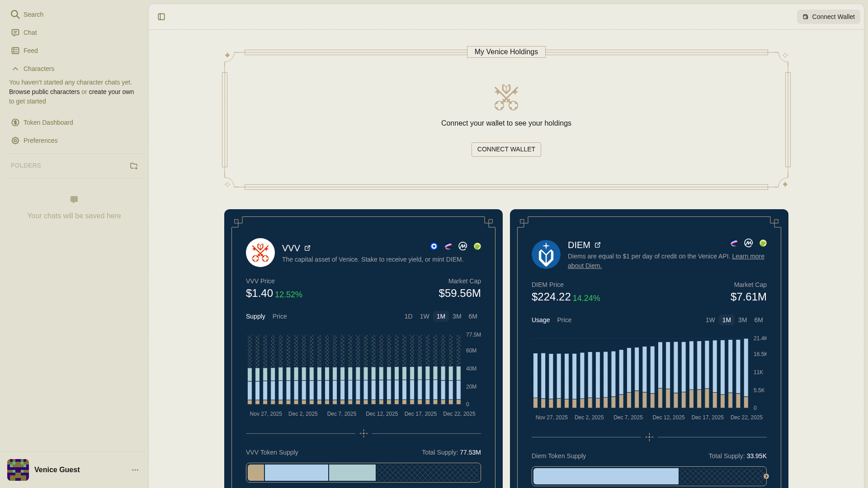Open Aerodrome icon on the DIEM card
Viewport: 868px width, 488px height.
click(x=734, y=243)
